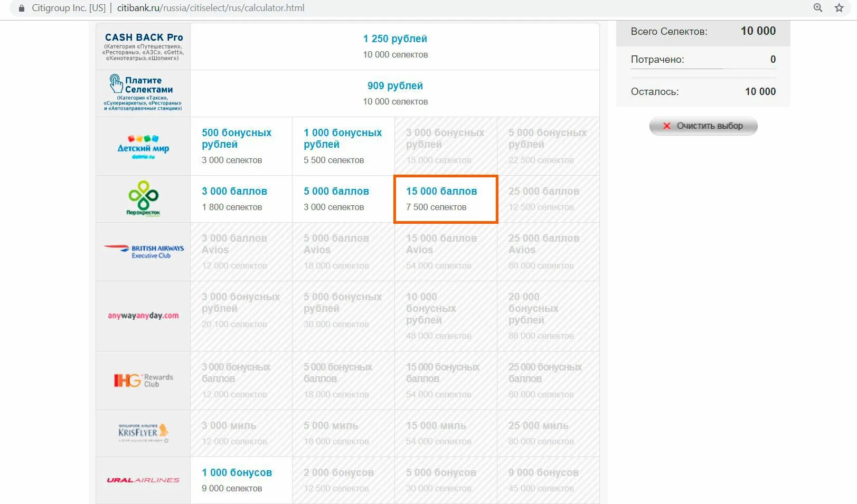Click the British Airways Executive Club logo

pyautogui.click(x=144, y=251)
